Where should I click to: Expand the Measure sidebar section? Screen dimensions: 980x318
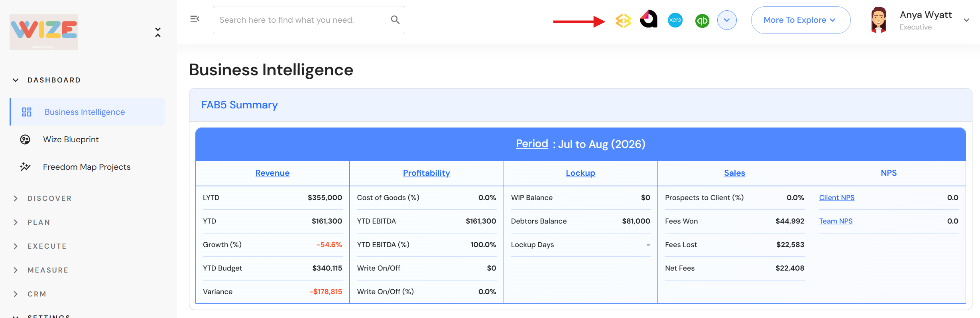(x=48, y=270)
